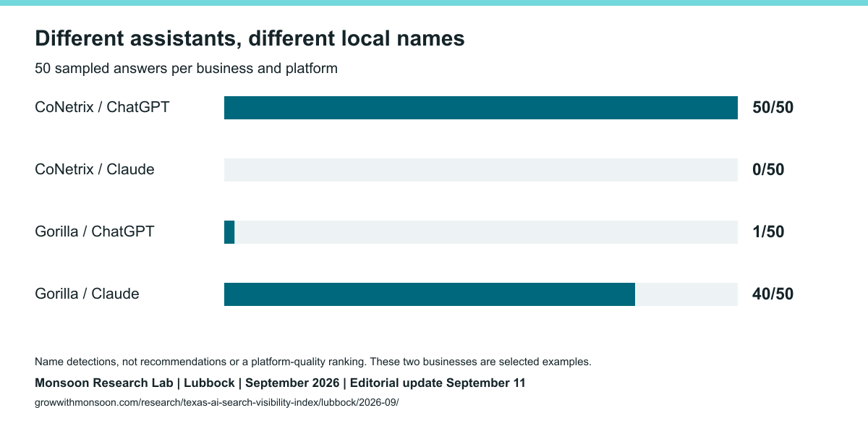This screenshot has width=868, height=426.
Task: Click the '0/50' value label
Action: pos(768,170)
